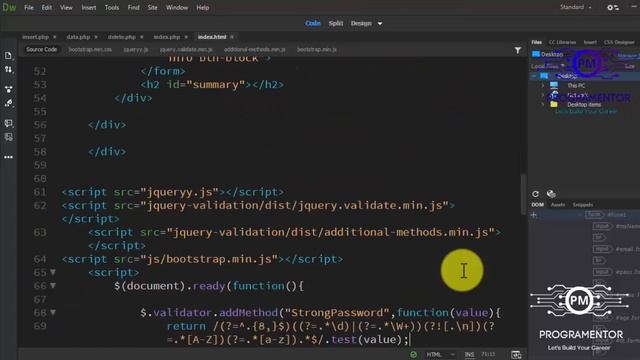The height and width of the screenshot is (360, 640).
Task: Open the File menu
Action: tap(29, 7)
